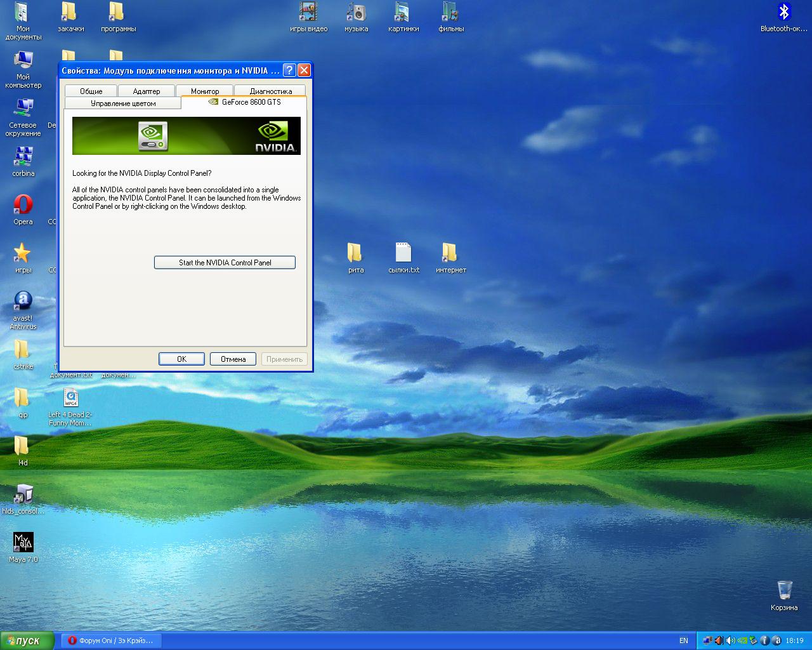The image size is (812, 650).
Task: Open the Адаптер tab
Action: [147, 91]
